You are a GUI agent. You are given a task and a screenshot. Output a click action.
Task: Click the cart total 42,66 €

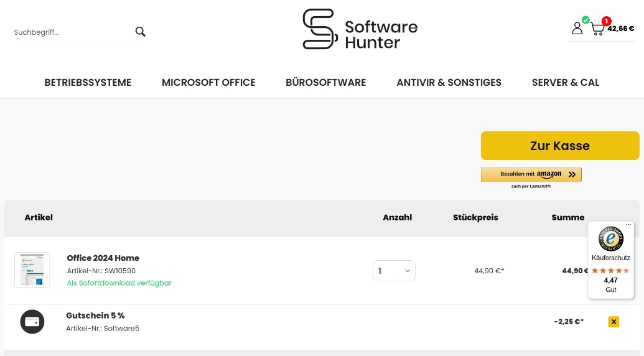point(620,29)
